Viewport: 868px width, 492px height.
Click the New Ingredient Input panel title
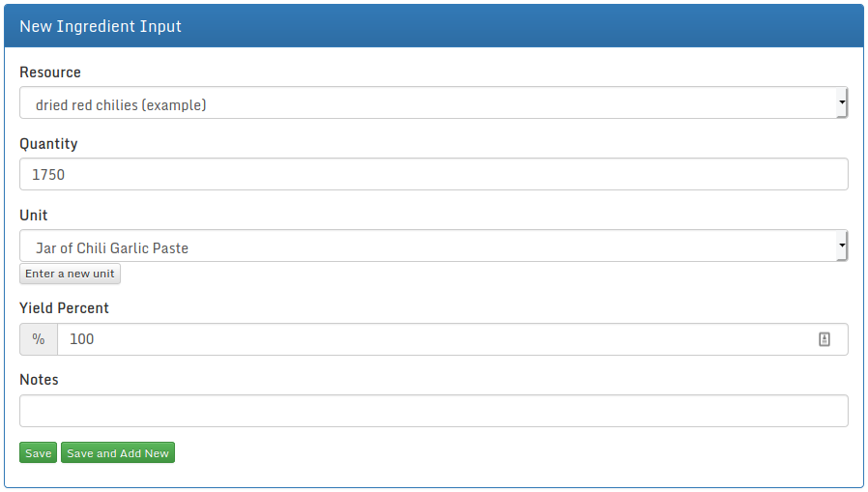coord(101,26)
